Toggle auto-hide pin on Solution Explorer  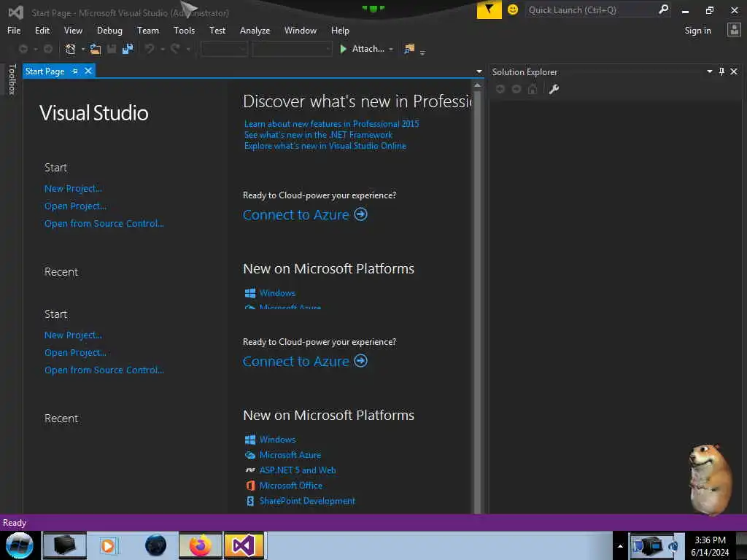coord(721,71)
